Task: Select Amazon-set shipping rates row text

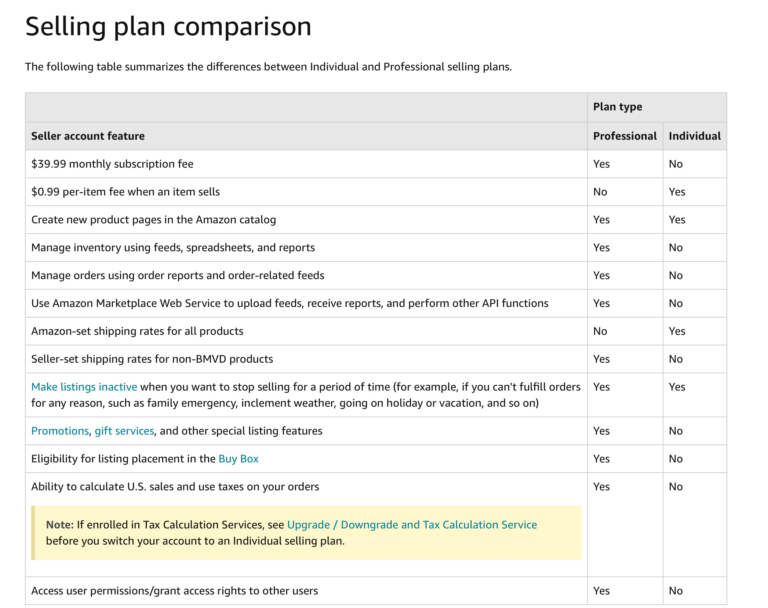Action: 137,331
